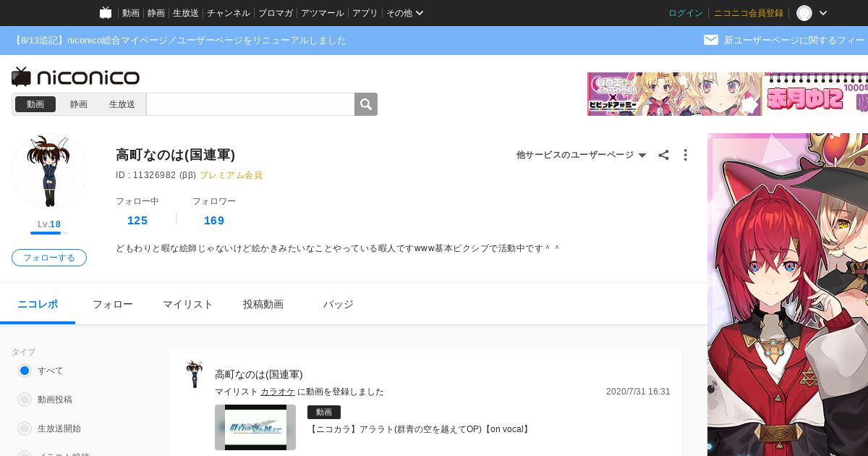The image size is (868, 456).
Task: Open the 群青の空を越えて video thumbnail
Action: pos(255,427)
